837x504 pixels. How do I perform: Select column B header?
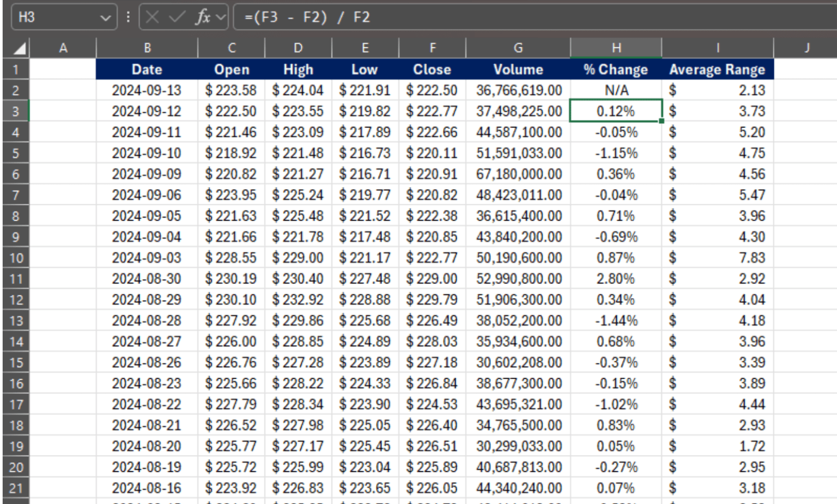point(147,47)
